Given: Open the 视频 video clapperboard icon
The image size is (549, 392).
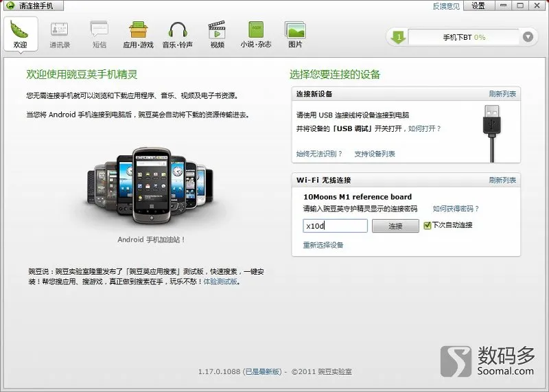Looking at the screenshot, I should click(217, 35).
